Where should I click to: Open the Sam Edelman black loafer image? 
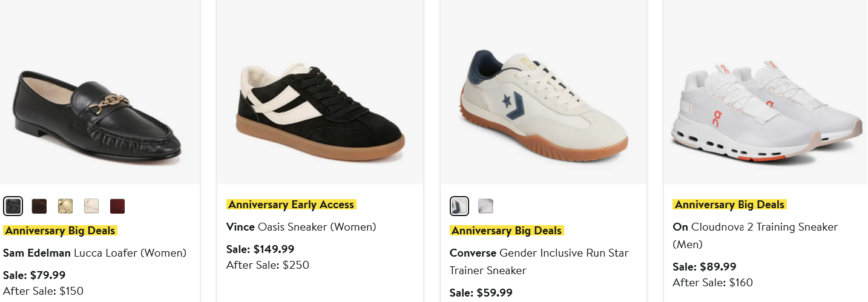(x=97, y=115)
